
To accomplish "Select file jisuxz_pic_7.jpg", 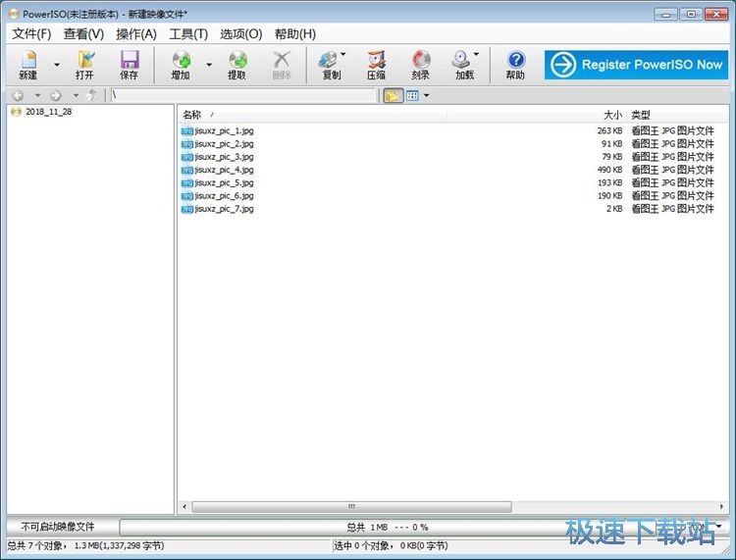I will 224,209.
